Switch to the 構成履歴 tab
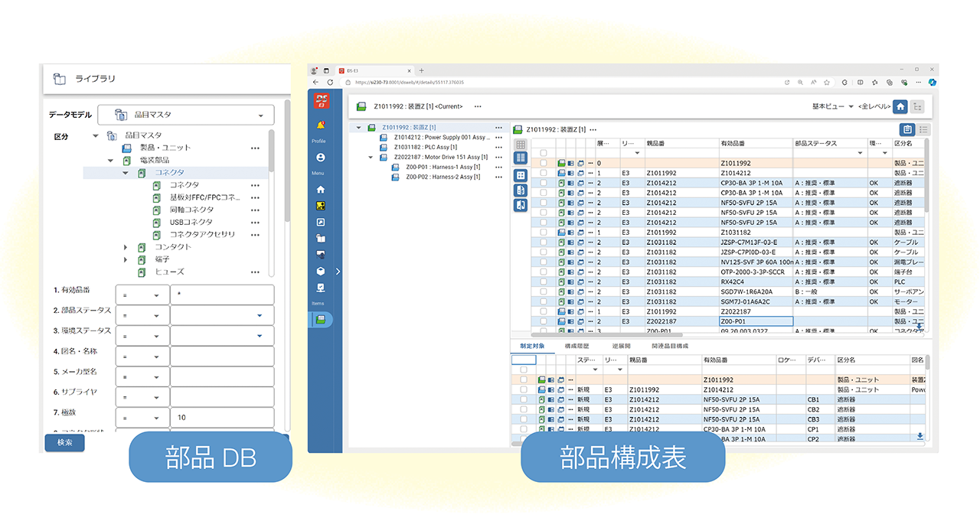This screenshot has height=521, width=980. coord(577,346)
